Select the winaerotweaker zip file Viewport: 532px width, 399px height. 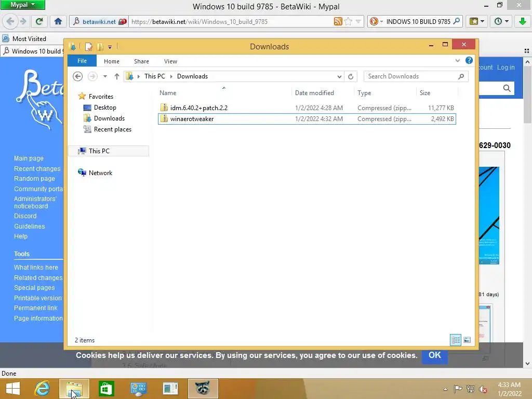[307, 119]
